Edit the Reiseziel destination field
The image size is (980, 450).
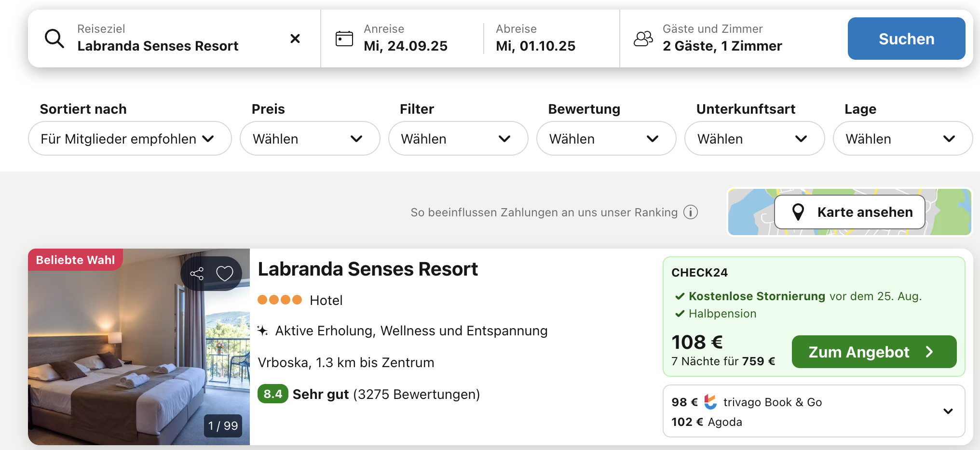[x=175, y=39]
